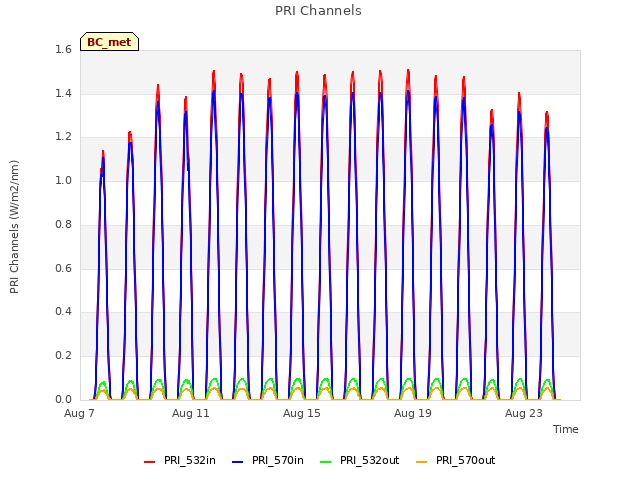This screenshot has width=640, height=480.
Task: Click the Aug 11 x-axis label
Action: [191, 413]
